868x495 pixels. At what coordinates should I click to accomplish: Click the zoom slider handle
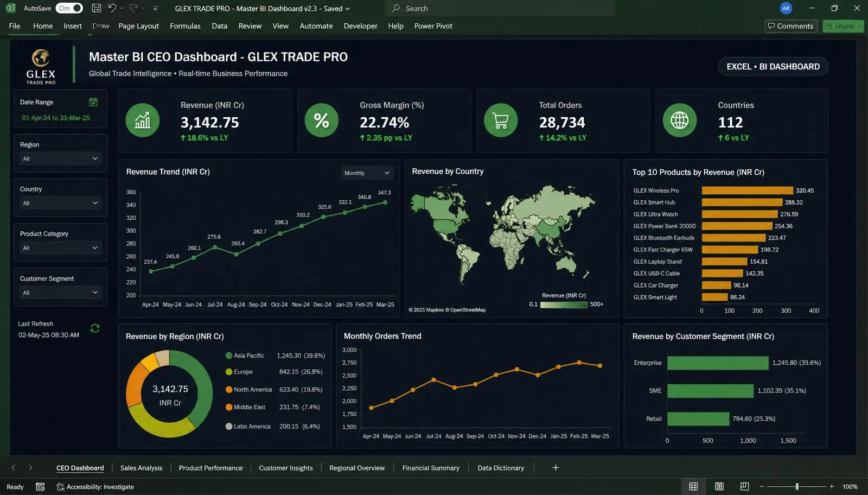pyautogui.click(x=797, y=487)
